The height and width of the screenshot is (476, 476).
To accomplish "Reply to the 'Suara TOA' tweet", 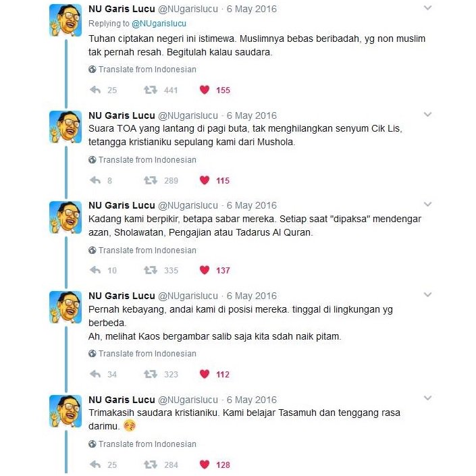I will [95, 180].
